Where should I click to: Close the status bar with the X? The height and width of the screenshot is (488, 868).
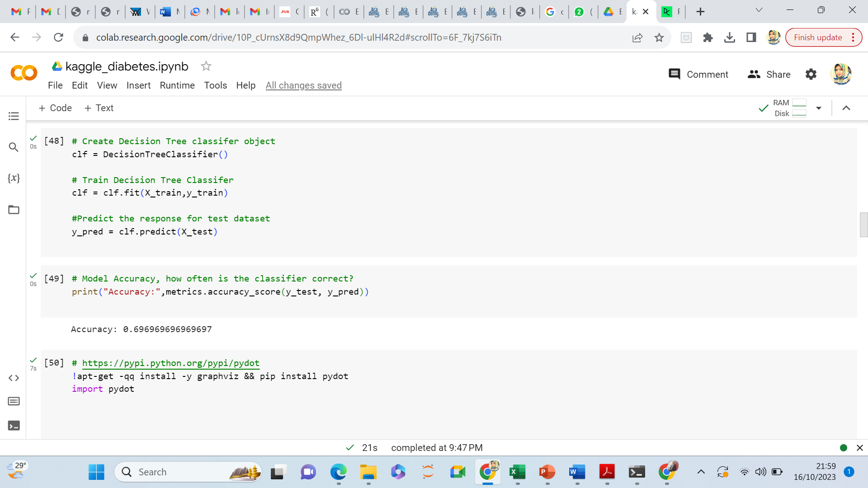click(x=860, y=448)
